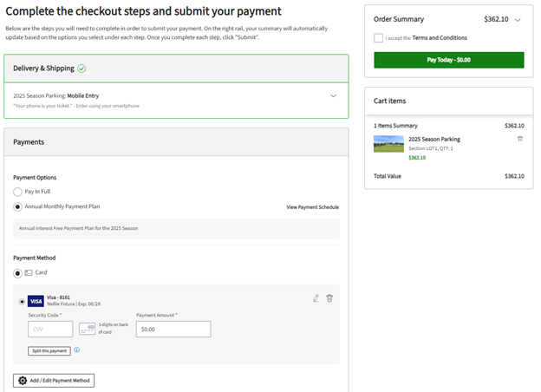The image size is (541, 392).
Task: Open the View Payment Schedule link
Action: click(x=312, y=207)
